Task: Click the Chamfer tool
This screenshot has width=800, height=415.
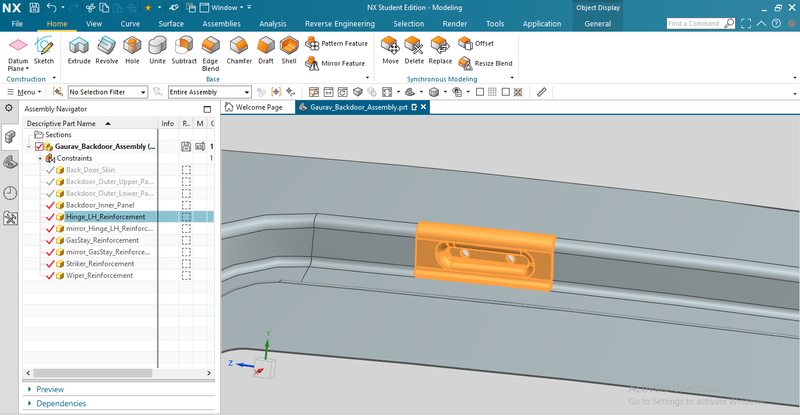Action: point(238,49)
